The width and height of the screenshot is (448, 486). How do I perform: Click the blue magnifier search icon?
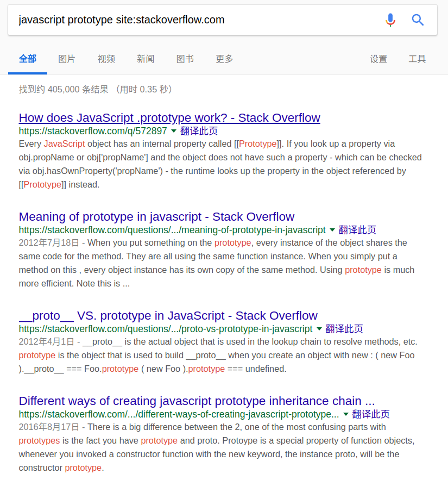[418, 20]
